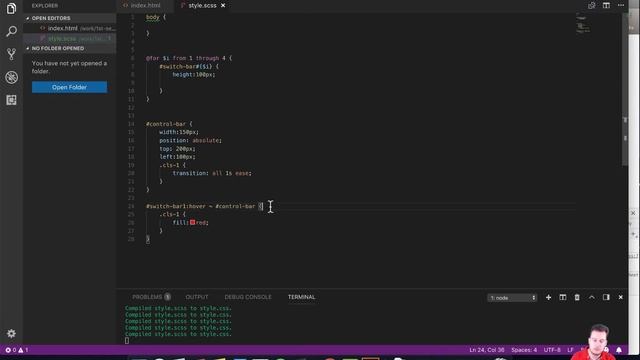Image resolution: width=640 pixels, height=360 pixels.
Task: Click the editor minimap preview
Action: click(582, 23)
